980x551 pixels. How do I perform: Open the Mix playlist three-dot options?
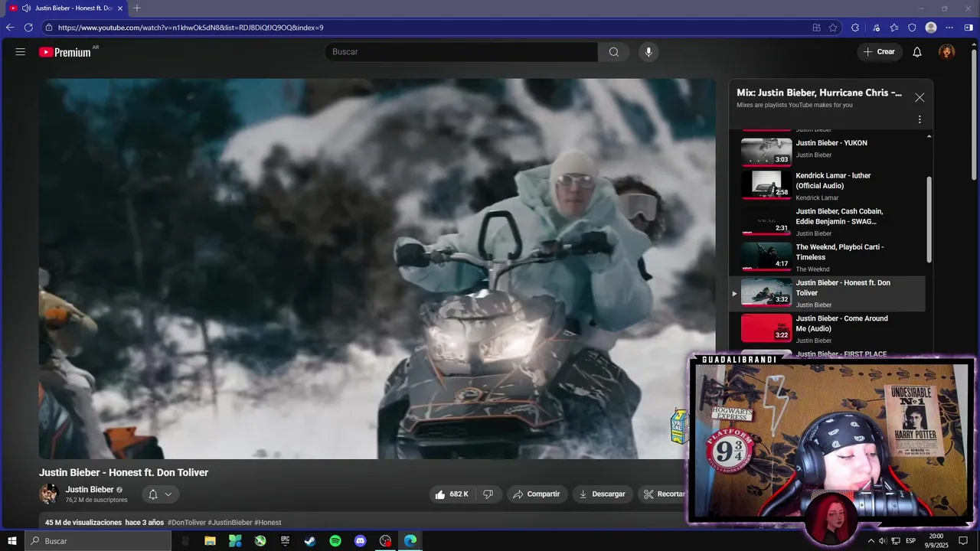click(x=920, y=119)
